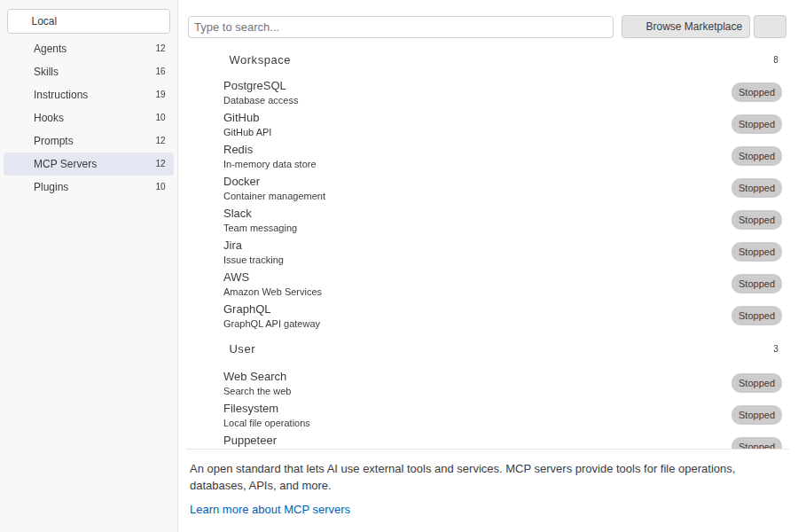Viewport: 798px width, 532px height.
Task: Select the Jira server entry
Action: [488, 253]
